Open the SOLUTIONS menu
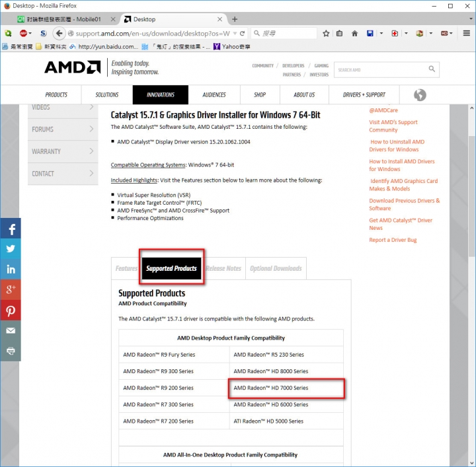 tap(107, 95)
